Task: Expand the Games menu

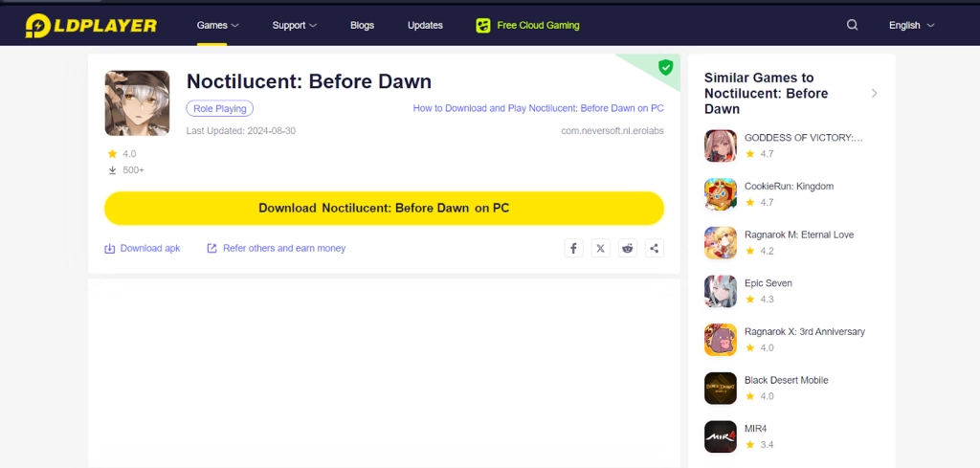Action: click(x=217, y=26)
